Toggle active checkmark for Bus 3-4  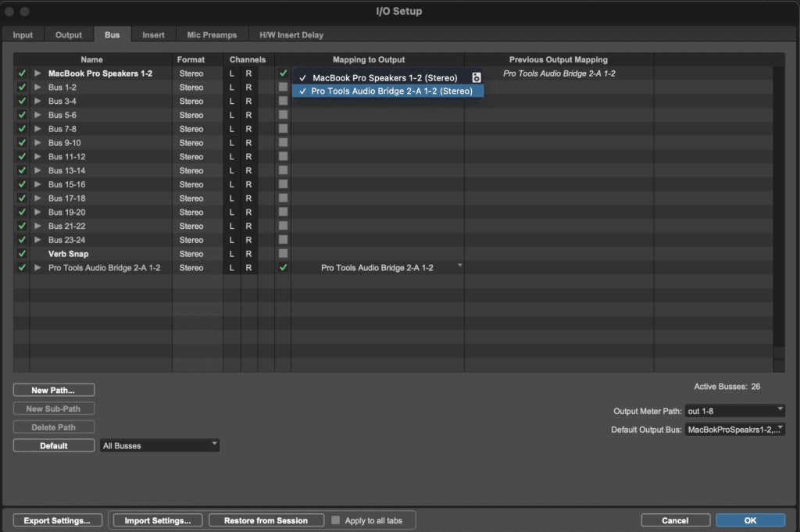tap(22, 102)
